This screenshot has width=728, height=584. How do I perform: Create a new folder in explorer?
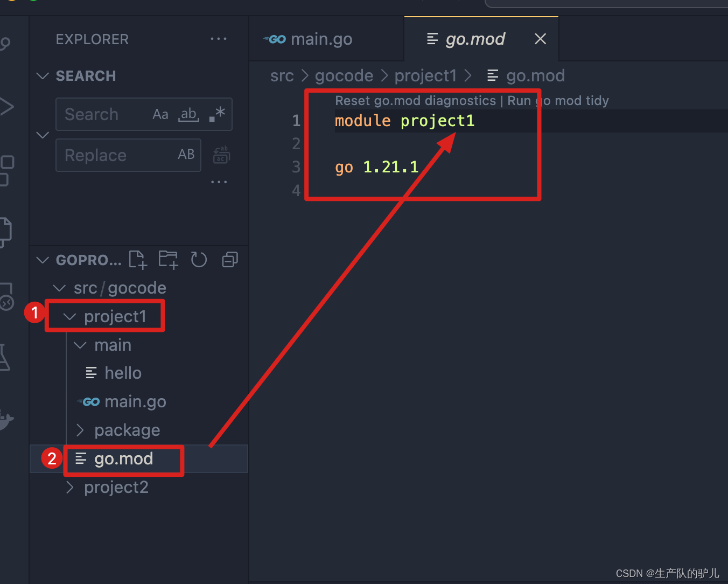coord(168,260)
